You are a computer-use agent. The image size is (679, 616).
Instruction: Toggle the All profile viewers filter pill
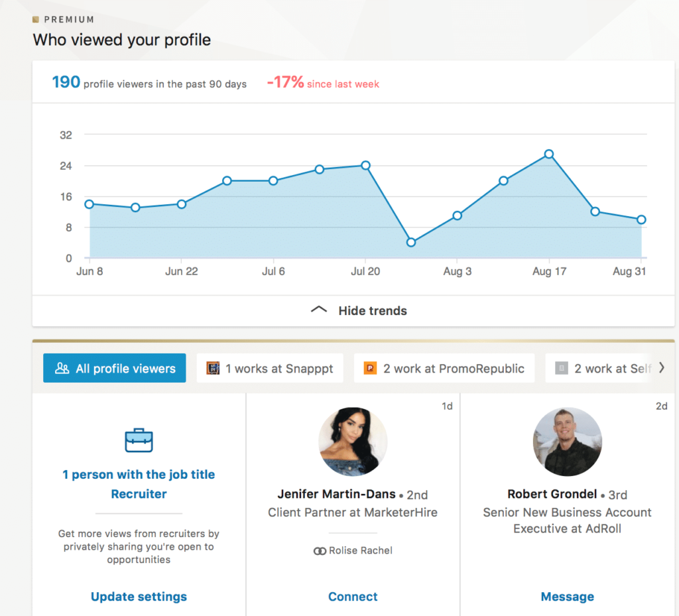(x=114, y=368)
